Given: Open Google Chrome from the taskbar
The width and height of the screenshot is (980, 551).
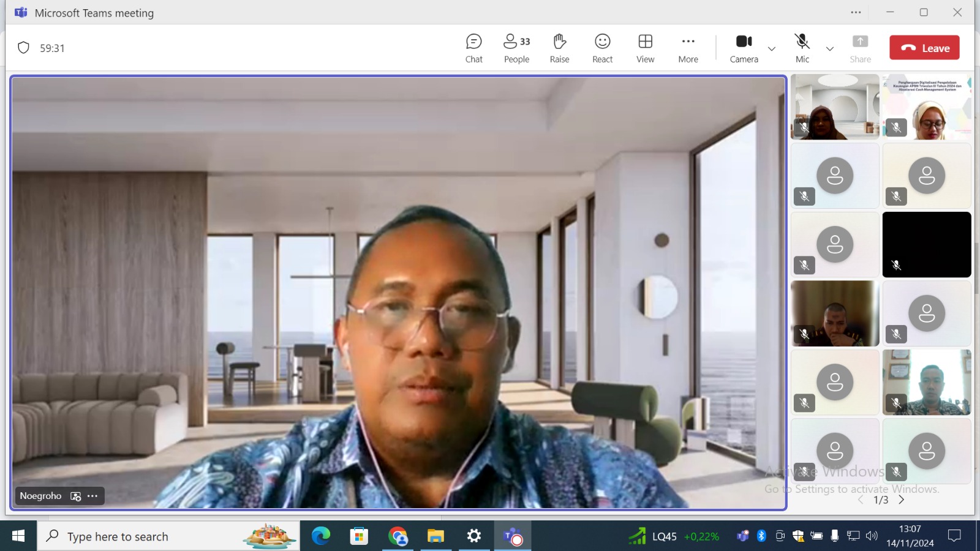Looking at the screenshot, I should tap(398, 536).
